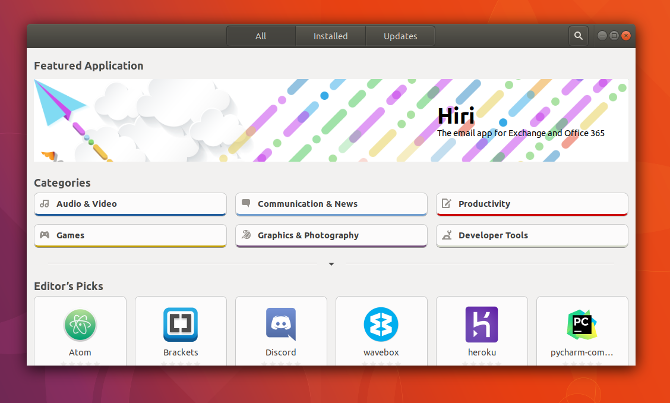Select the heroku name label
The width and height of the screenshot is (670, 403).
pos(482,353)
